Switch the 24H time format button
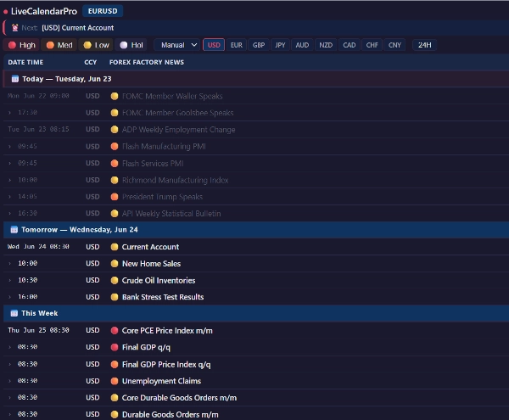509x420 pixels. (425, 45)
